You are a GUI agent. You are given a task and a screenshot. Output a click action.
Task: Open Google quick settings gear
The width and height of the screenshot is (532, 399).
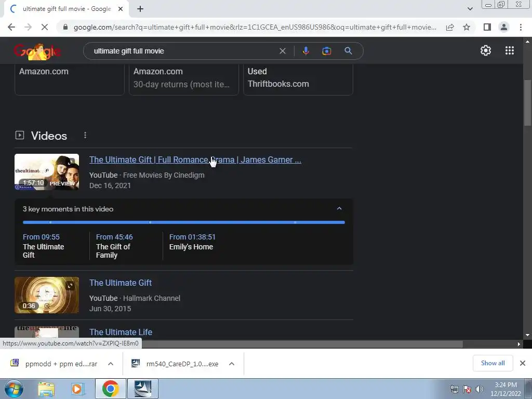(x=486, y=50)
